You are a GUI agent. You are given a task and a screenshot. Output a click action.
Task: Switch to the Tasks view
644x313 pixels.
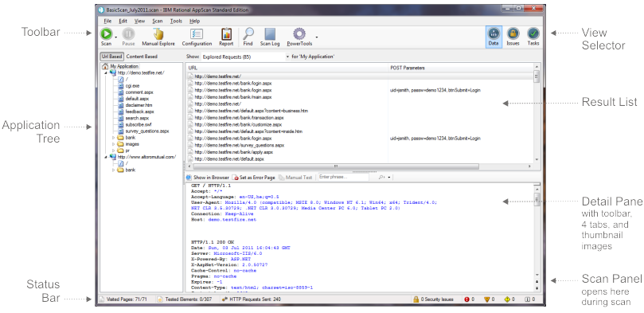tap(533, 37)
